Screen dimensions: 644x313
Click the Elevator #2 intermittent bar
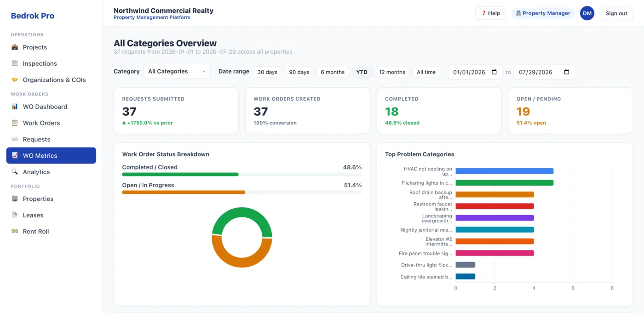coord(495,241)
